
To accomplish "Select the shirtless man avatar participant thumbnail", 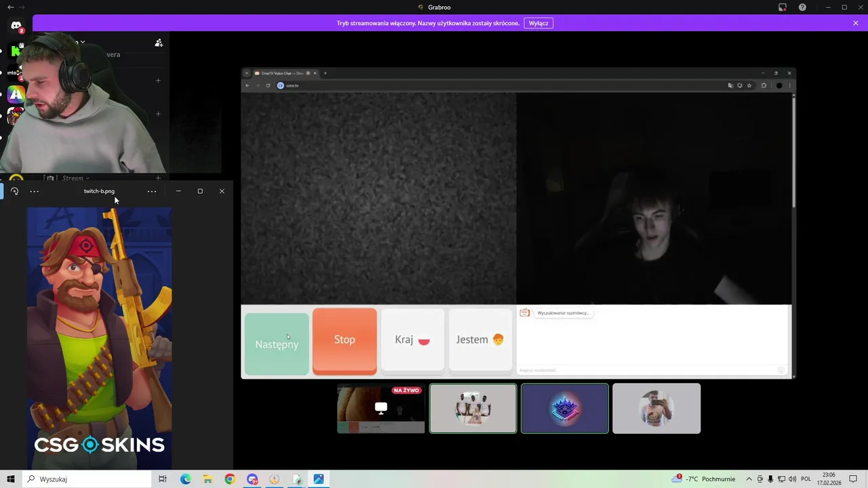I will click(x=656, y=409).
